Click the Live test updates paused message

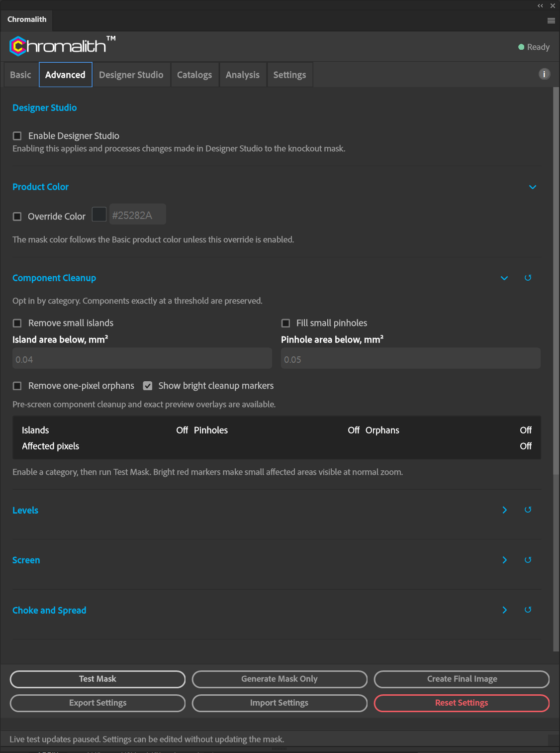point(147,739)
